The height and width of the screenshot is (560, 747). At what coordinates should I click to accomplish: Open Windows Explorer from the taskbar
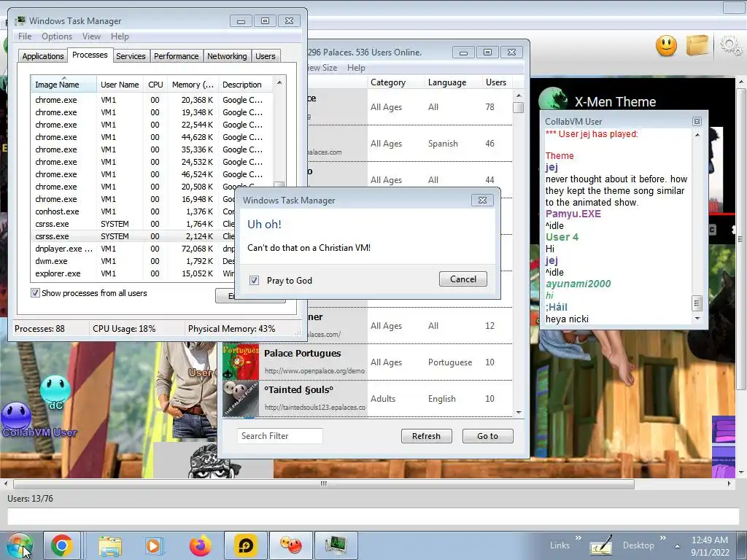(109, 545)
